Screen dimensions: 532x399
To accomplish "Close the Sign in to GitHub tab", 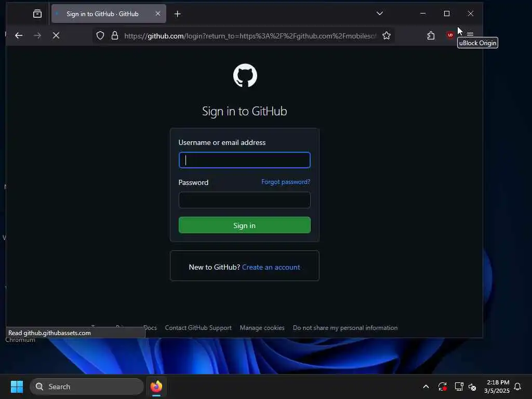I will click(158, 14).
